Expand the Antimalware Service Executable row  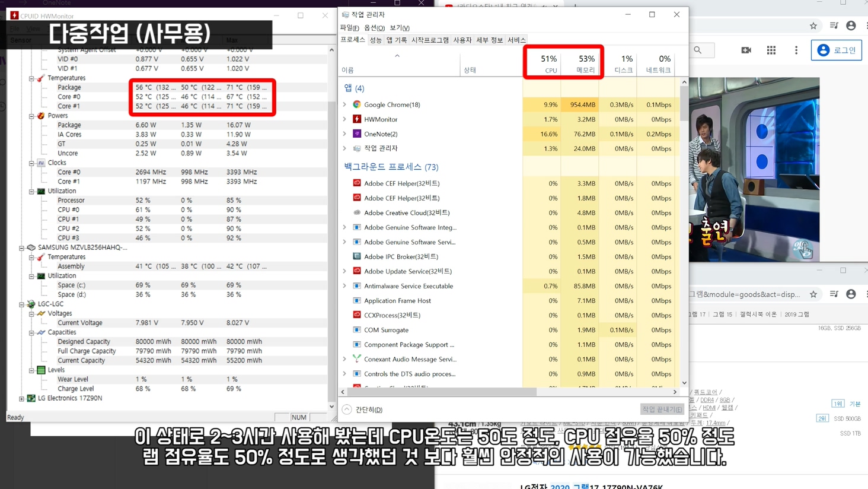coord(344,286)
